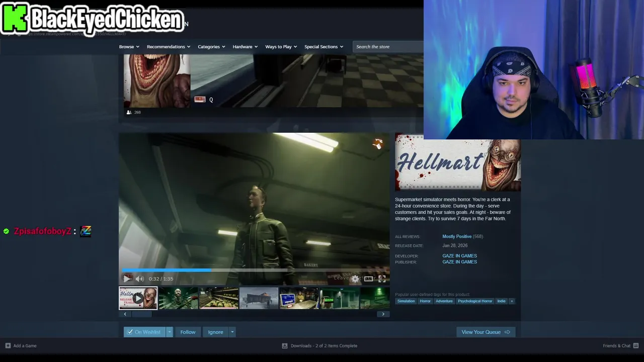Expand the Special Sections menu

tap(324, 47)
